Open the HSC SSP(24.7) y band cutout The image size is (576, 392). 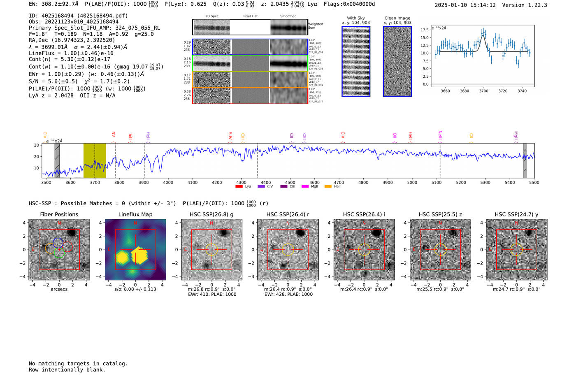(x=517, y=250)
